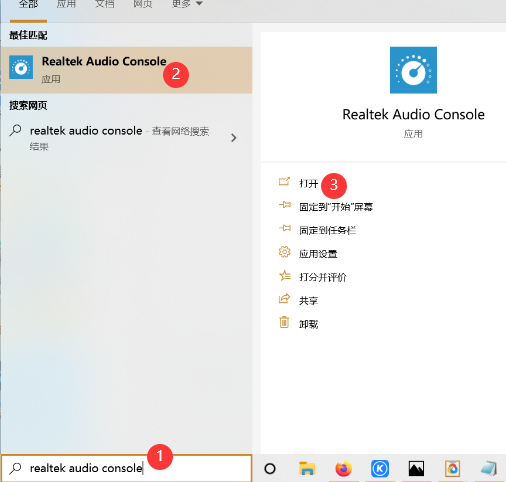This screenshot has width=506, height=482.
Task: Select the 共享 share option
Action: pos(308,301)
